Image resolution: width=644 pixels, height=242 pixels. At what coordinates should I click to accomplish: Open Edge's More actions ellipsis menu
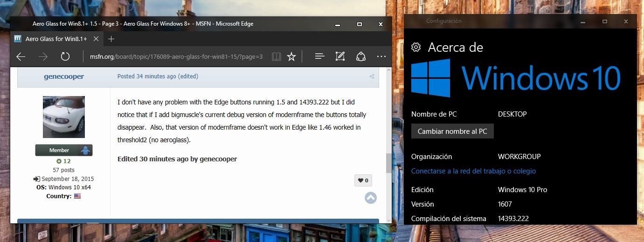[x=381, y=57]
